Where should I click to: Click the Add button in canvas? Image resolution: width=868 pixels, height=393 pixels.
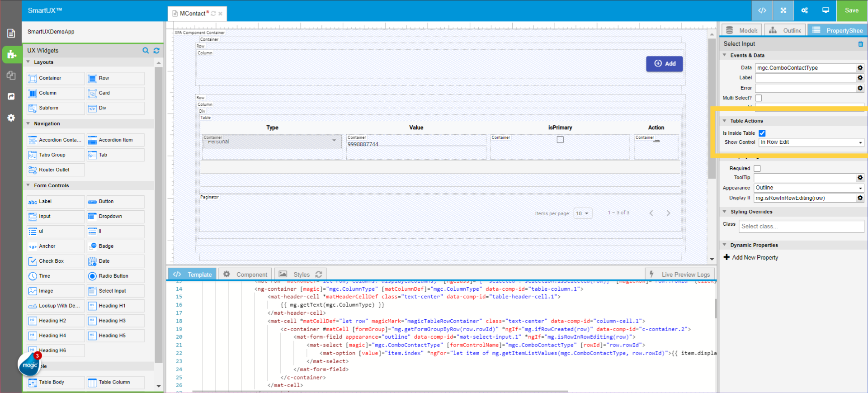[x=664, y=64]
